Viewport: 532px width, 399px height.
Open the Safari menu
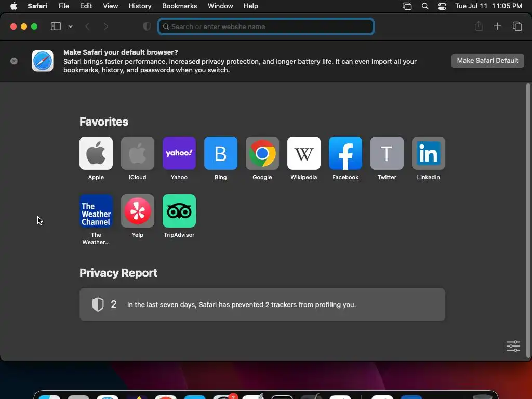37,6
